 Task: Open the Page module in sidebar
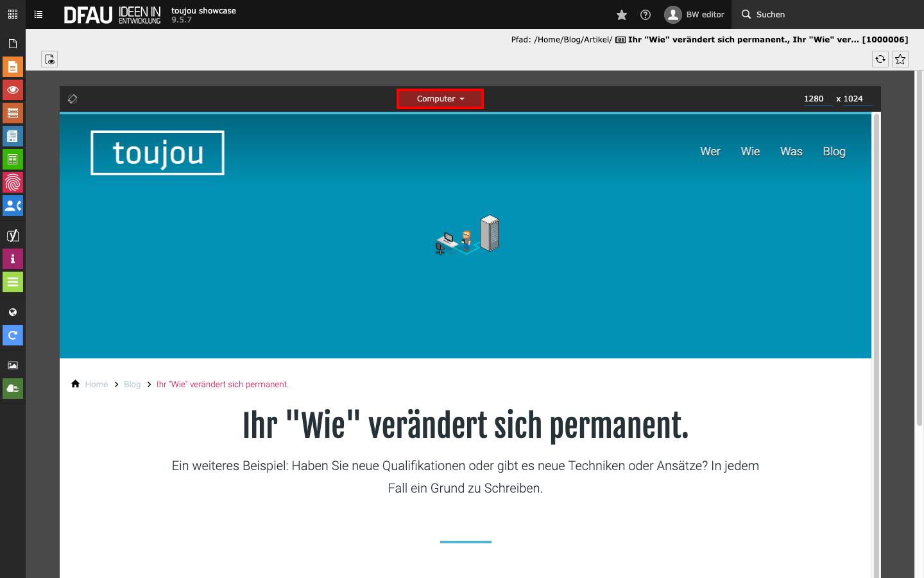coord(13,67)
